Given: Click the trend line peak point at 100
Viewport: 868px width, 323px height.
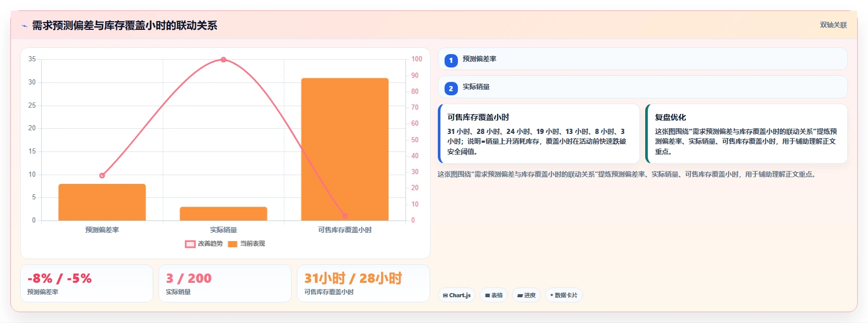Looking at the screenshot, I should click(223, 60).
